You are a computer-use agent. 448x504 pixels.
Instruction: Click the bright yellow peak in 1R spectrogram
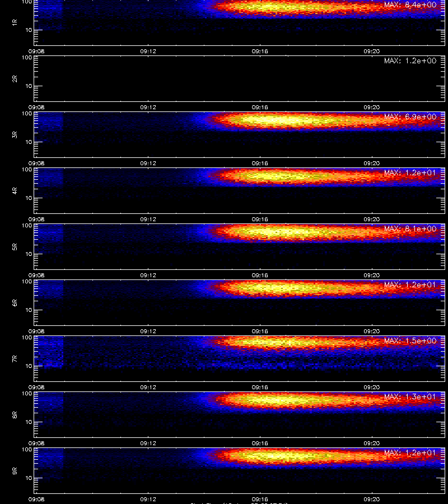tap(277, 6)
